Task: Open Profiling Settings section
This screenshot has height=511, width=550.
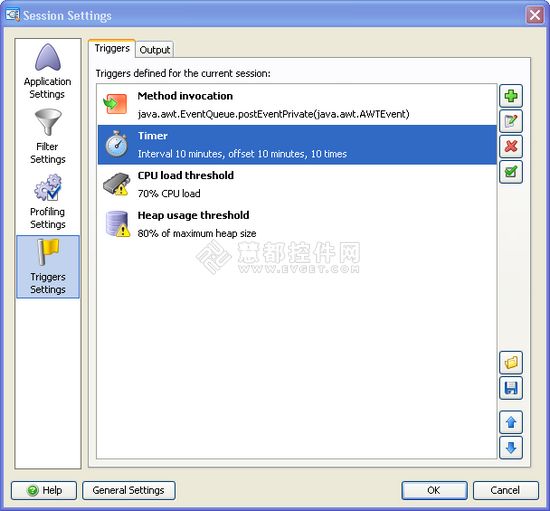Action: [48, 202]
